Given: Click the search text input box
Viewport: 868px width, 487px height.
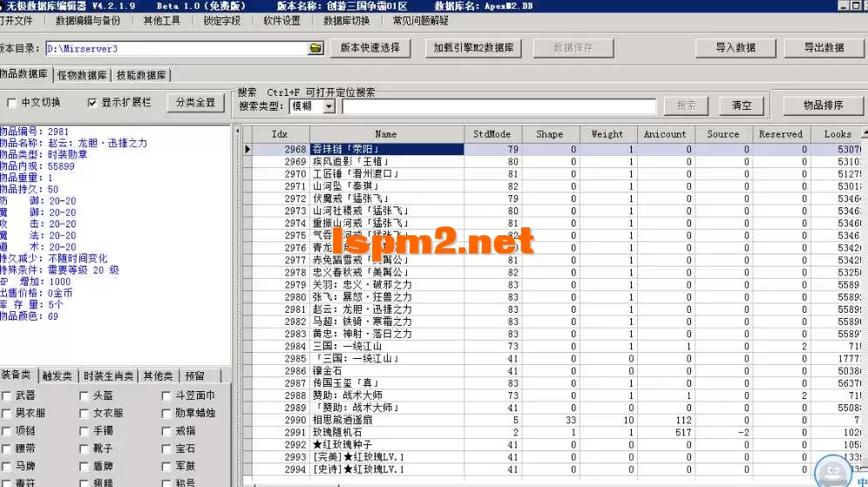Looking at the screenshot, I should [x=498, y=106].
